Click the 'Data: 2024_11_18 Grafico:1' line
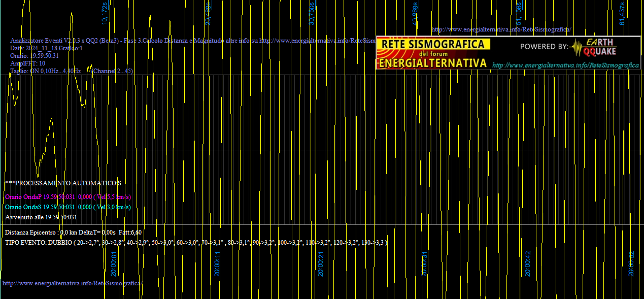This screenshot has width=644, height=299. [x=46, y=48]
